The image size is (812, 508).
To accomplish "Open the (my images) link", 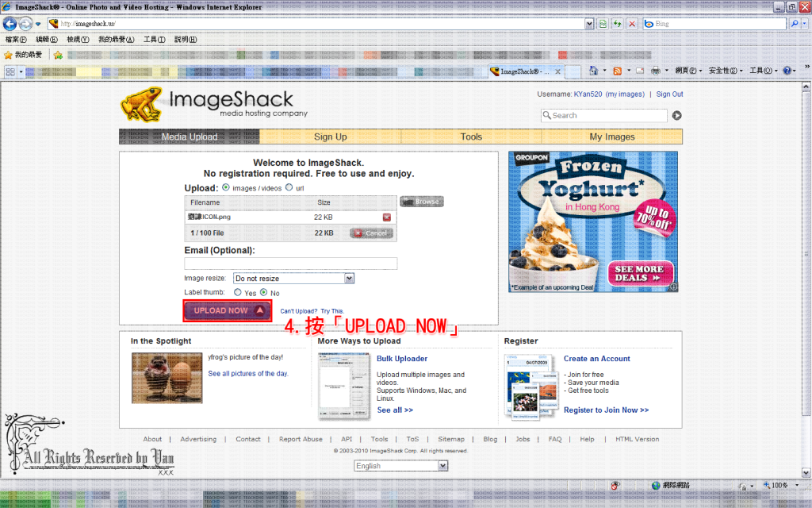I will point(625,94).
